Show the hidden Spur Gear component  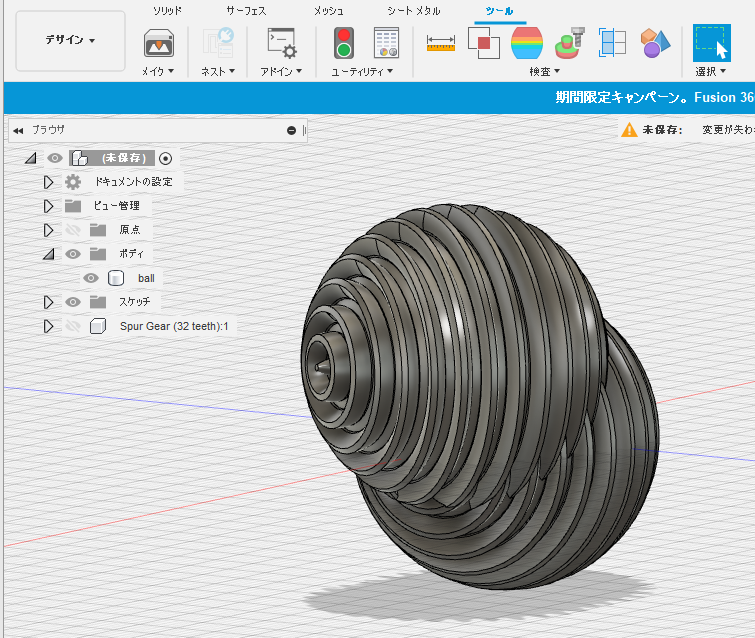coord(73,326)
